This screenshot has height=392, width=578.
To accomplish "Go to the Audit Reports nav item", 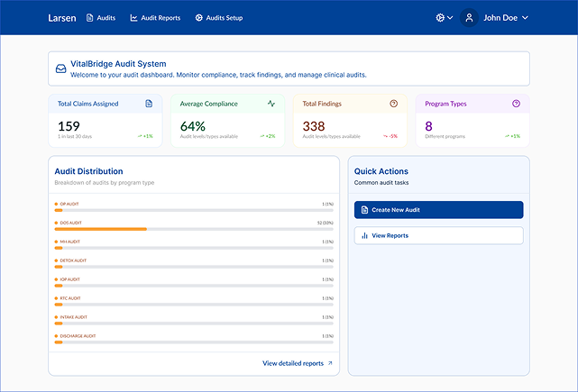I will click(x=155, y=17).
